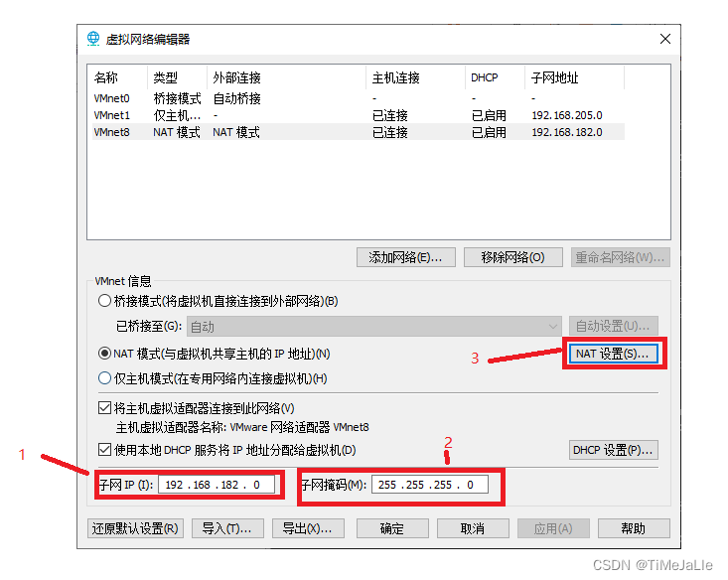Open NAT 设置(S)... dialog
Image resolution: width=728 pixels, height=580 pixels.
click(613, 354)
